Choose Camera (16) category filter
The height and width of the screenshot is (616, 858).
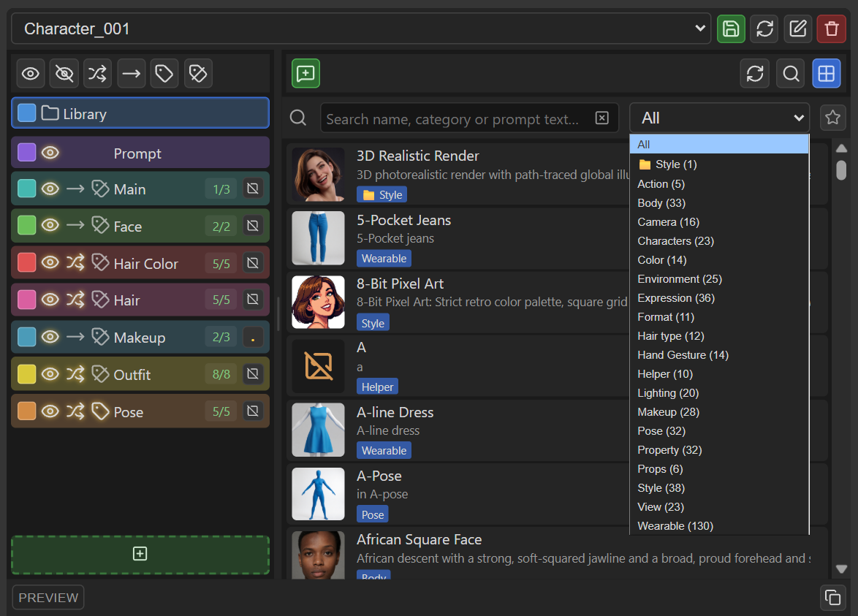pos(719,222)
